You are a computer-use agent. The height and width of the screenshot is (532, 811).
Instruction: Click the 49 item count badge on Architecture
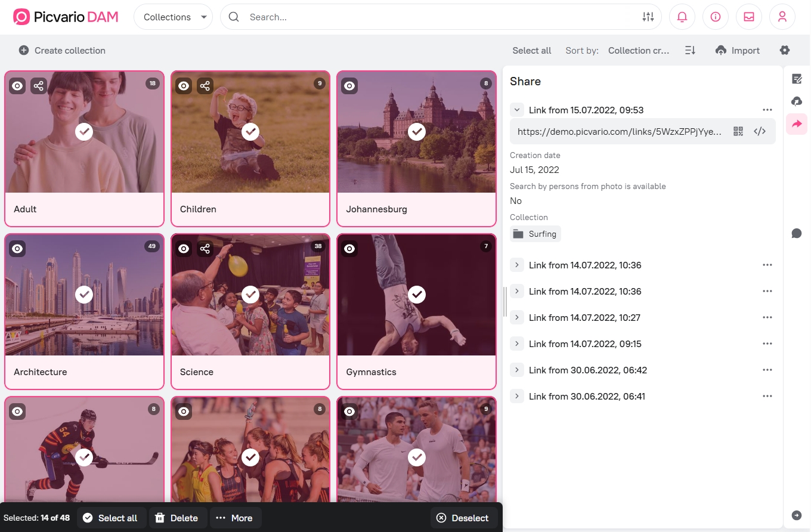pyautogui.click(x=153, y=246)
